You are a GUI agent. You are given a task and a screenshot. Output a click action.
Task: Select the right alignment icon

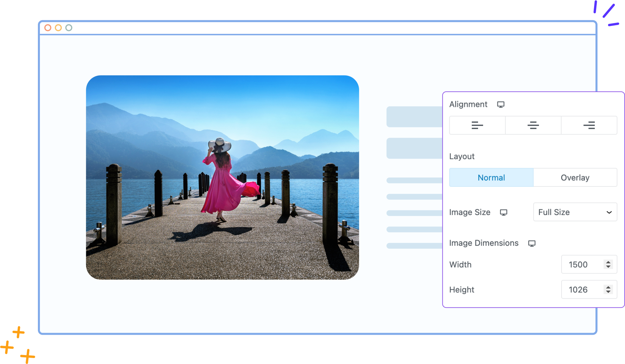point(589,125)
